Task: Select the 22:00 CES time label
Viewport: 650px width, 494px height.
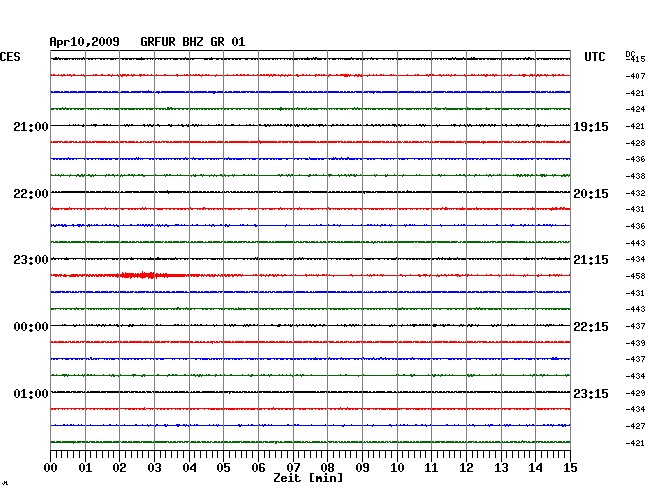Action: coord(31,194)
